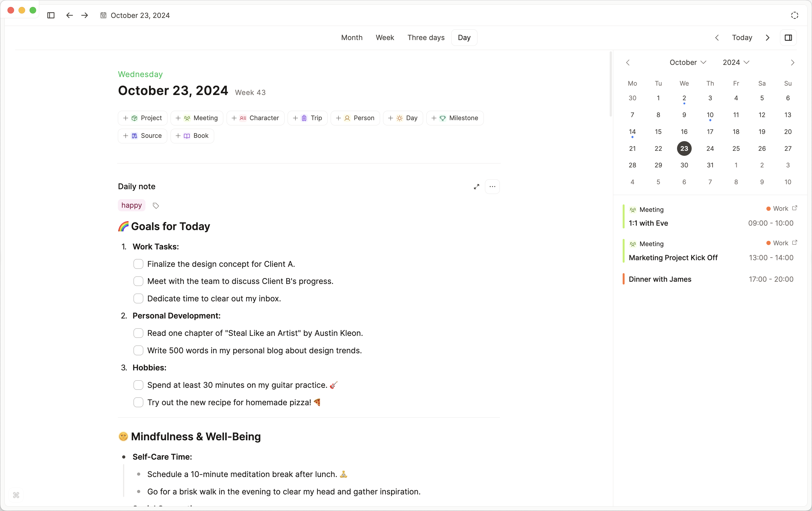Add a new Milestone object
This screenshot has height=511, width=812.
point(455,118)
